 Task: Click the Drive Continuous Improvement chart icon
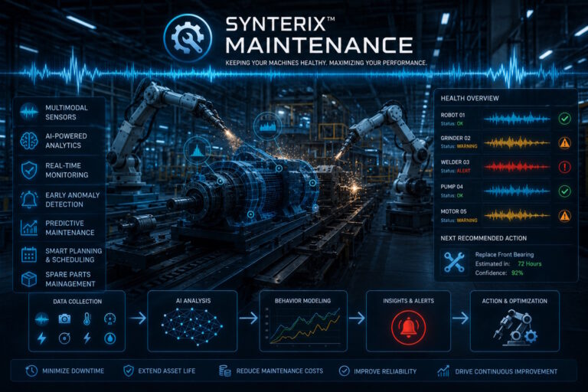pos(443,371)
